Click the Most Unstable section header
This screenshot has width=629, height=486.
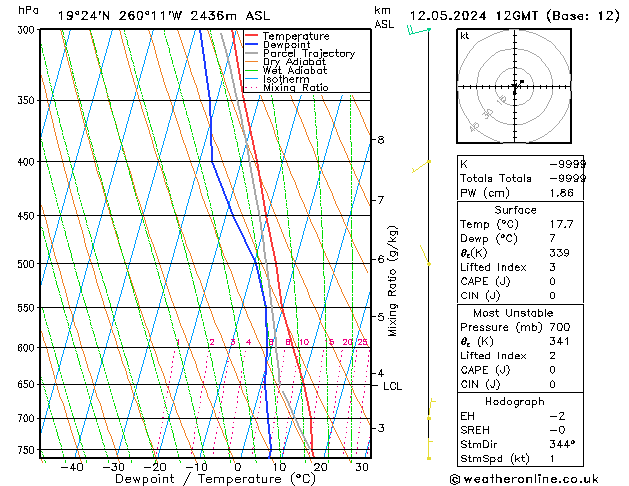pos(513,313)
